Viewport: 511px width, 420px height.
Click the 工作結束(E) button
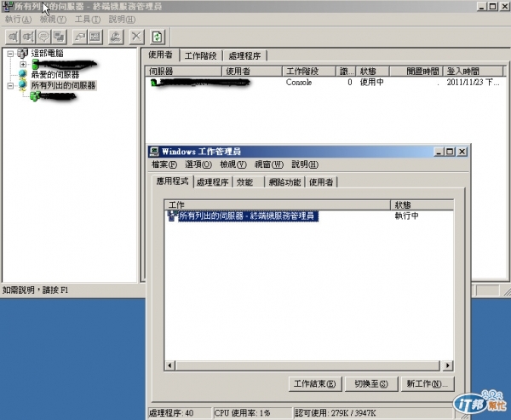point(315,384)
